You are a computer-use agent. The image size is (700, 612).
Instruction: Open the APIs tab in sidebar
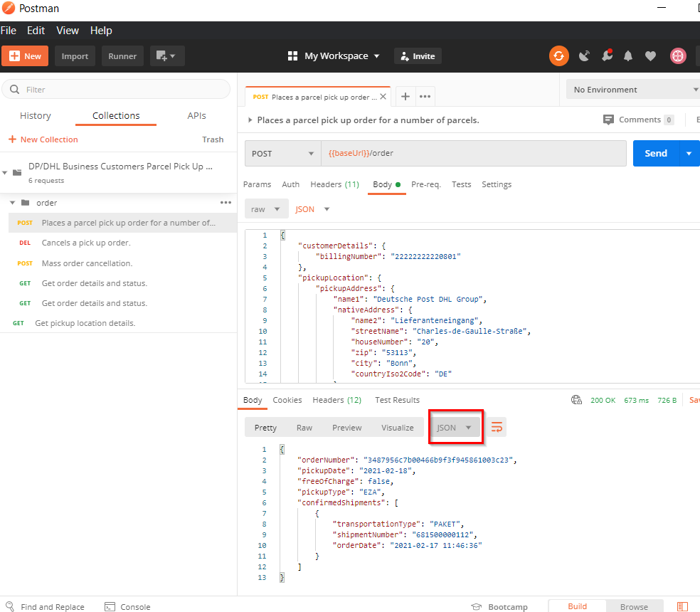(196, 115)
